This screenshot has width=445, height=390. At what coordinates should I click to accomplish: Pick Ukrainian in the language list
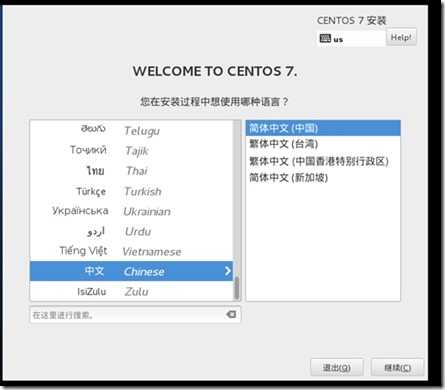coord(131,211)
